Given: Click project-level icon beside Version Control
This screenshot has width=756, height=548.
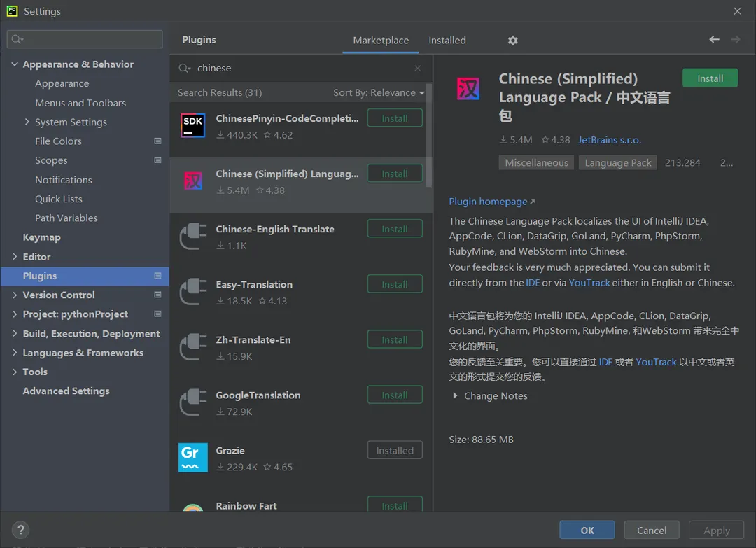Looking at the screenshot, I should (157, 295).
